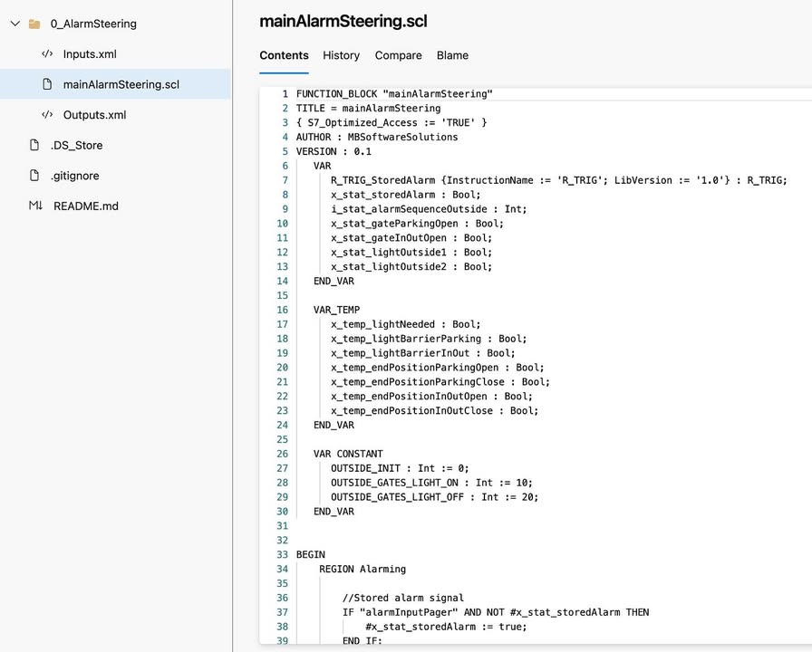This screenshot has height=652, width=812.
Task: Click the Outputs.xml code file icon
Action: pos(47,115)
